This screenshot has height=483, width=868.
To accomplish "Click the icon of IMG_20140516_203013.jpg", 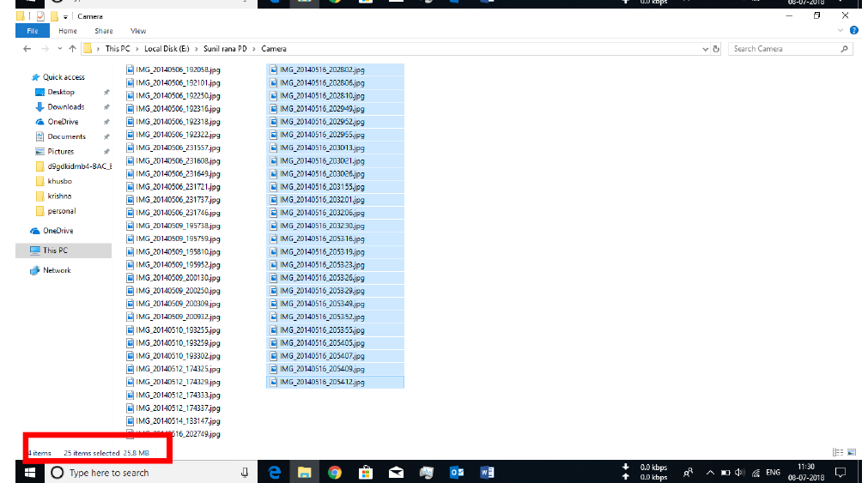I will [x=274, y=148].
